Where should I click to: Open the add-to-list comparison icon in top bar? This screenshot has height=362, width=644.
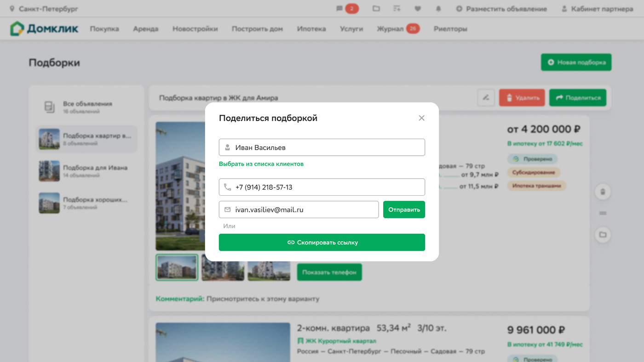(396, 8)
